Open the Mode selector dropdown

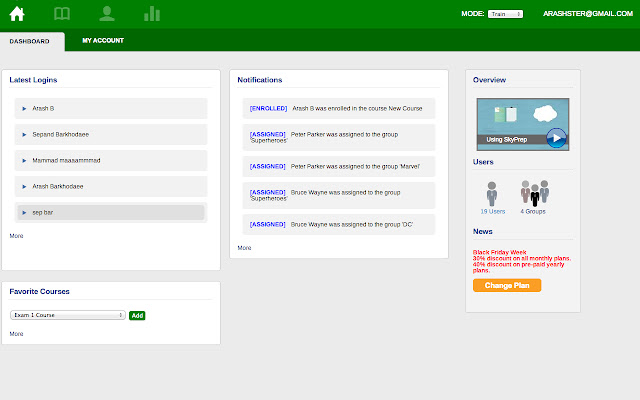pos(505,14)
